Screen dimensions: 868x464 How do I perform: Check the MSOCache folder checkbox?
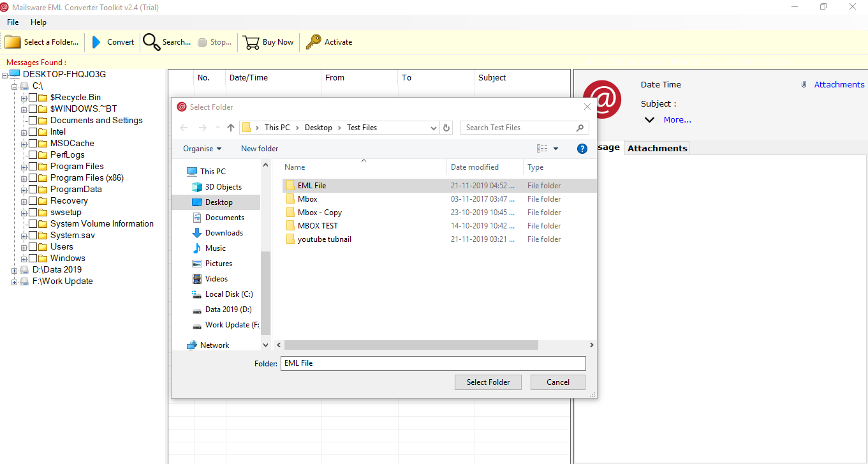tap(33, 144)
